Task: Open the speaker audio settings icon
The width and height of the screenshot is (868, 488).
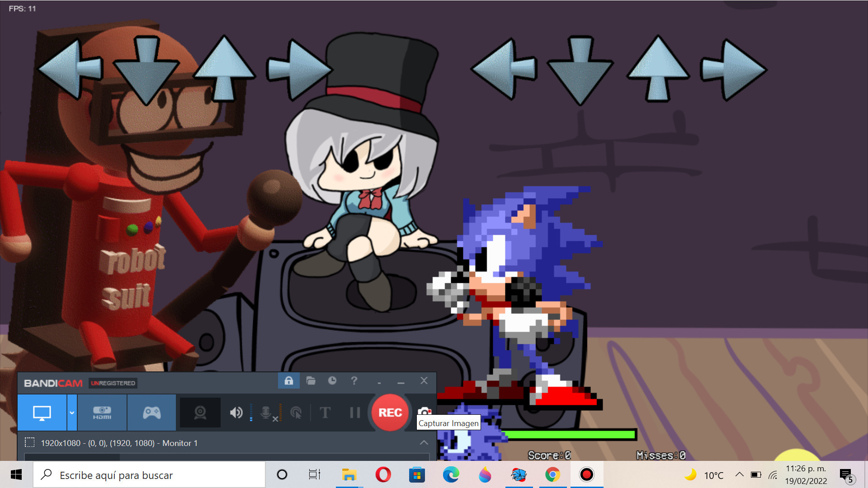Action: [236, 413]
